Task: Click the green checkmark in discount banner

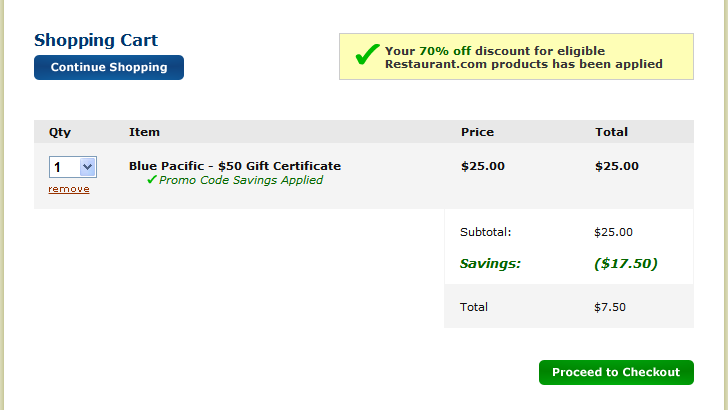Action: (x=367, y=54)
